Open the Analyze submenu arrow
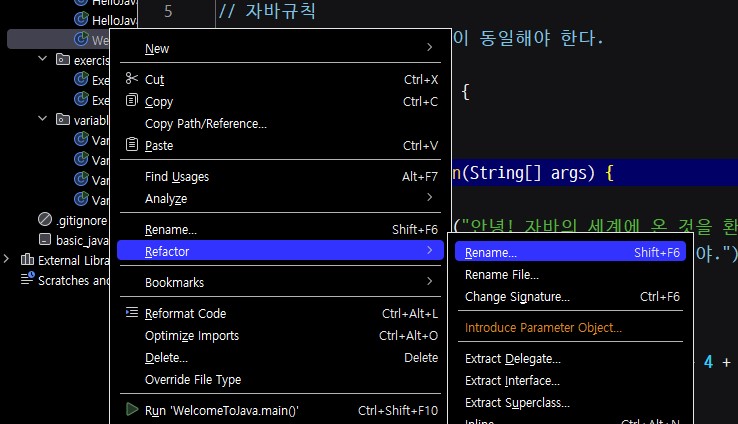The width and height of the screenshot is (738, 424). click(x=429, y=197)
